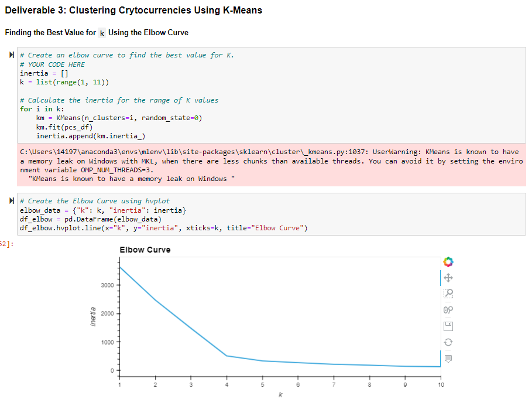Select the Pan tool in plot toolbar
532x409 pixels.
(x=448, y=278)
